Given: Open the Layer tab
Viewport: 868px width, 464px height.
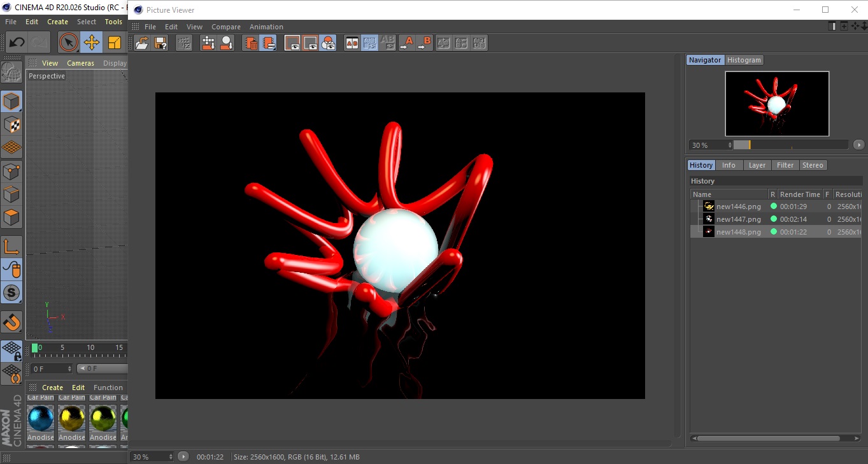Looking at the screenshot, I should (757, 165).
